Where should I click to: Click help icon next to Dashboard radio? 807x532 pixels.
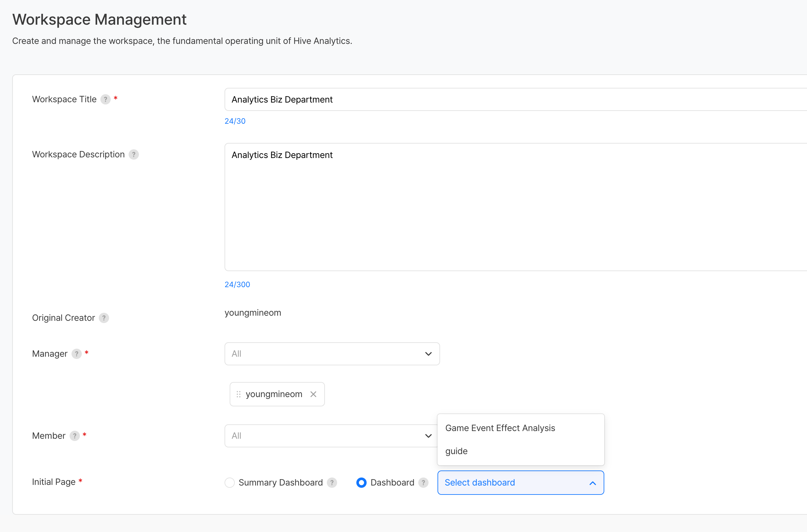[423, 483]
